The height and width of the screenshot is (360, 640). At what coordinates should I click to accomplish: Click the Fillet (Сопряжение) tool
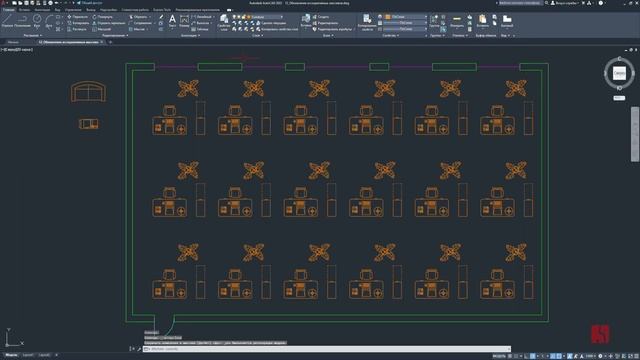(140, 23)
